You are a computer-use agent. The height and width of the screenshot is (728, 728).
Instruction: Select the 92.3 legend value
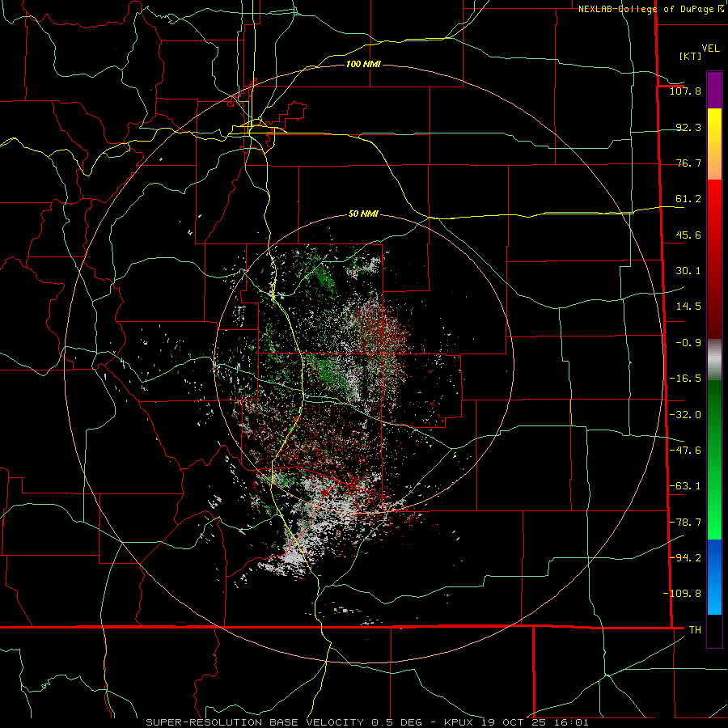coord(688,127)
